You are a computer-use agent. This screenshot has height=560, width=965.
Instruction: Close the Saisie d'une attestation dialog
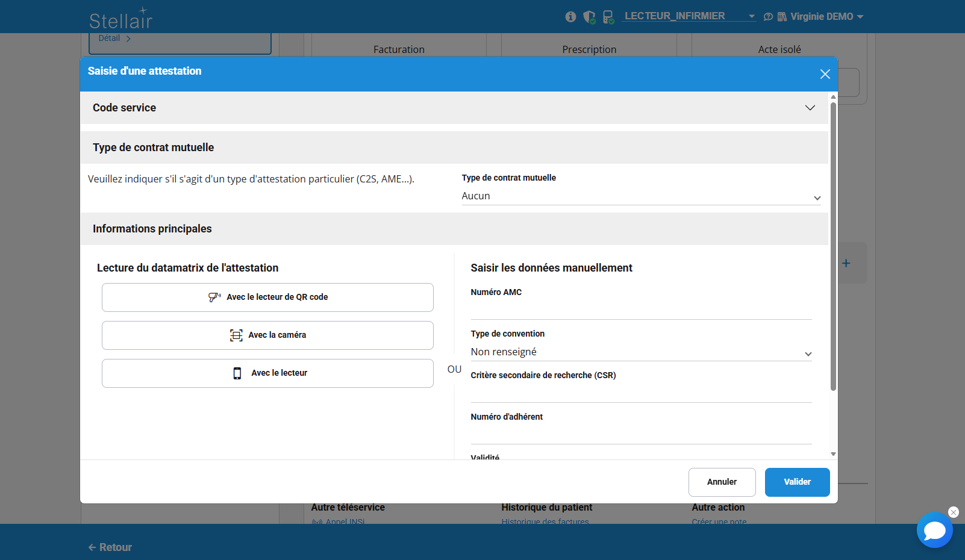(825, 74)
